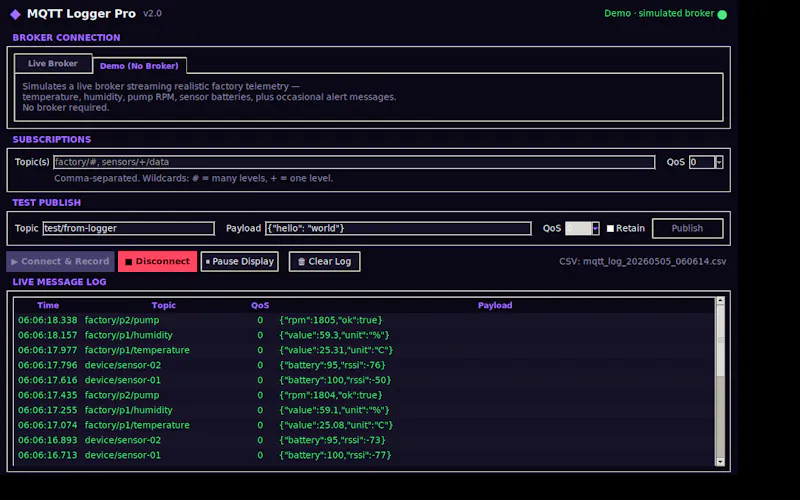Screen dimensions: 800x500
Task: Click payload {"value":59.3,"unit":"%"}
Action: [x=334, y=335]
